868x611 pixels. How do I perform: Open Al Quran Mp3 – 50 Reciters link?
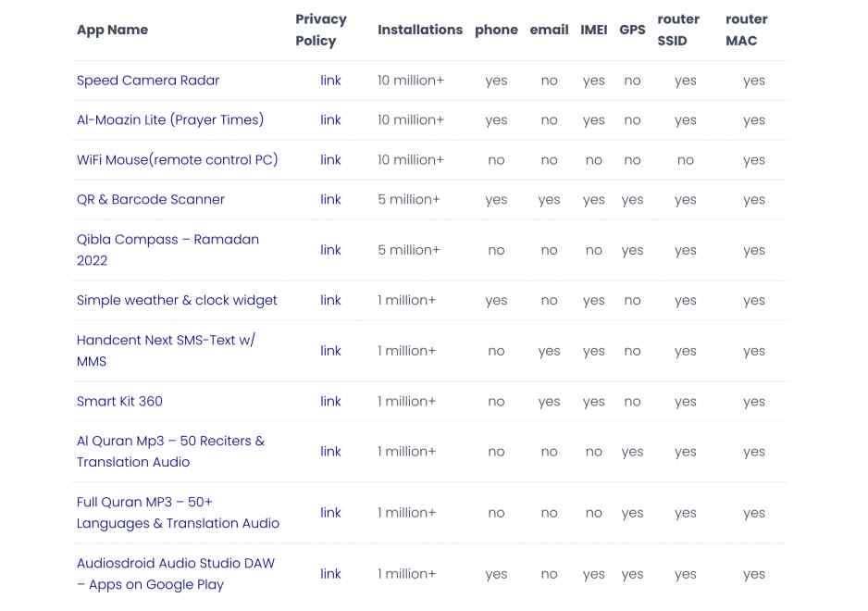coord(170,452)
